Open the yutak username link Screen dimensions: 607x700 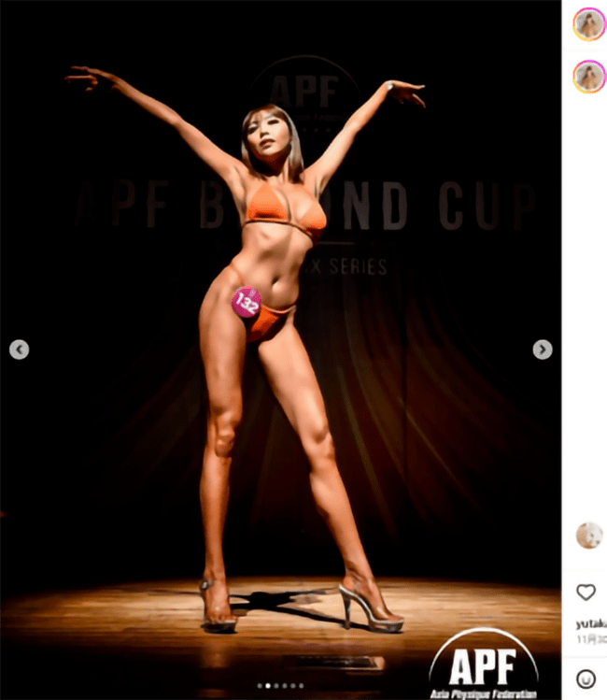[591, 624]
